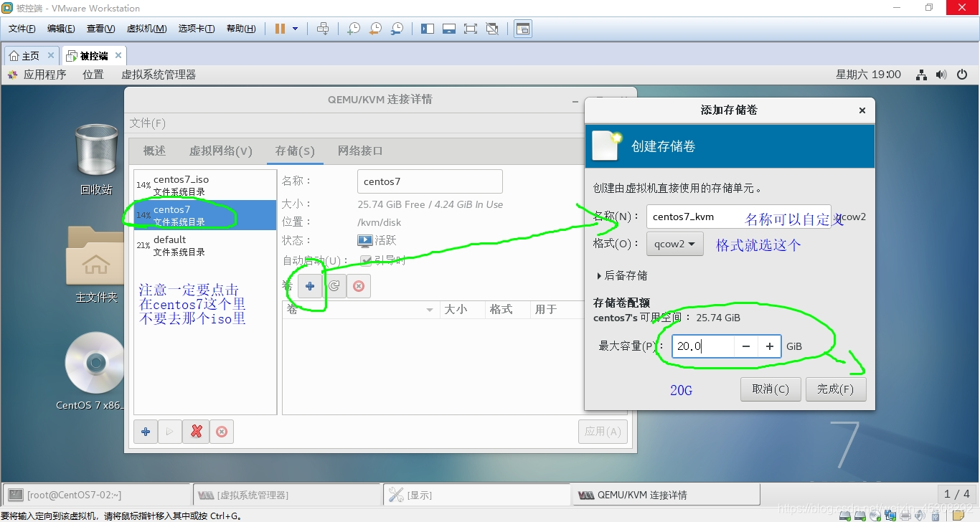Open the 文件(F) VMware menu
The width and height of the screenshot is (980, 522).
(22, 29)
